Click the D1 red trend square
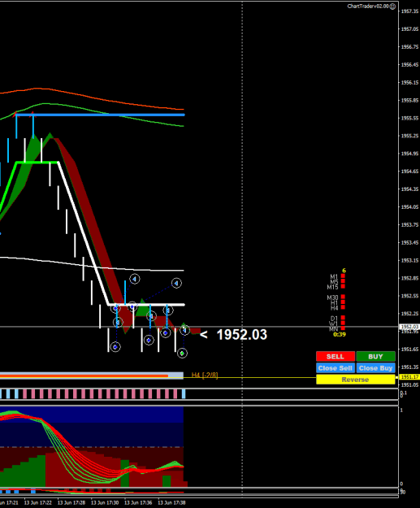This screenshot has width=420, height=508. [343, 318]
